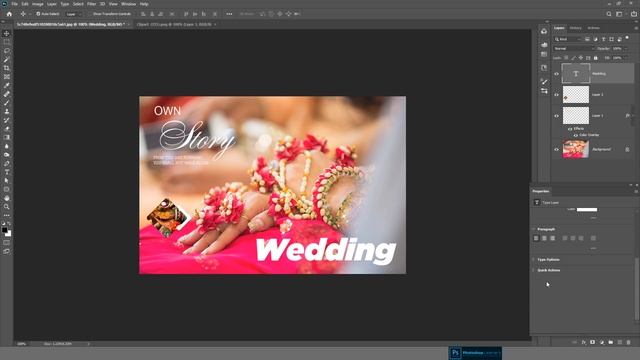Image resolution: width=640 pixels, height=360 pixels.
Task: Enable the Auto-Select checkbox
Action: point(38,14)
